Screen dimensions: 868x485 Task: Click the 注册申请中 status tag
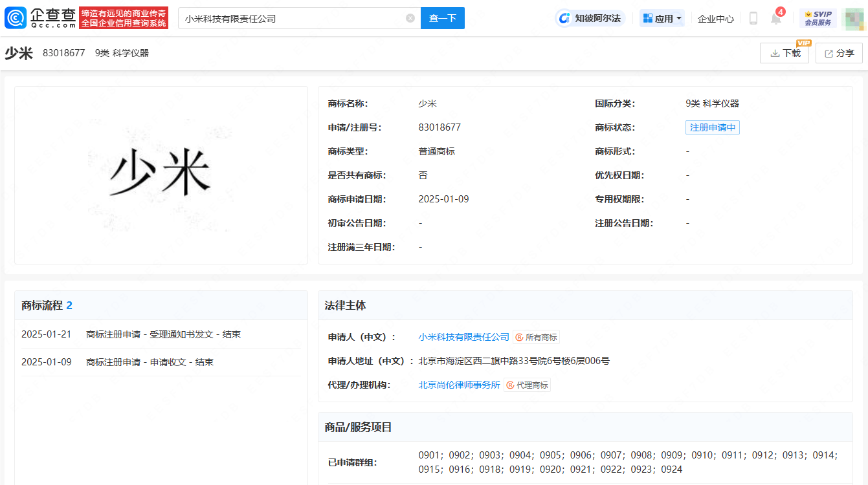713,127
